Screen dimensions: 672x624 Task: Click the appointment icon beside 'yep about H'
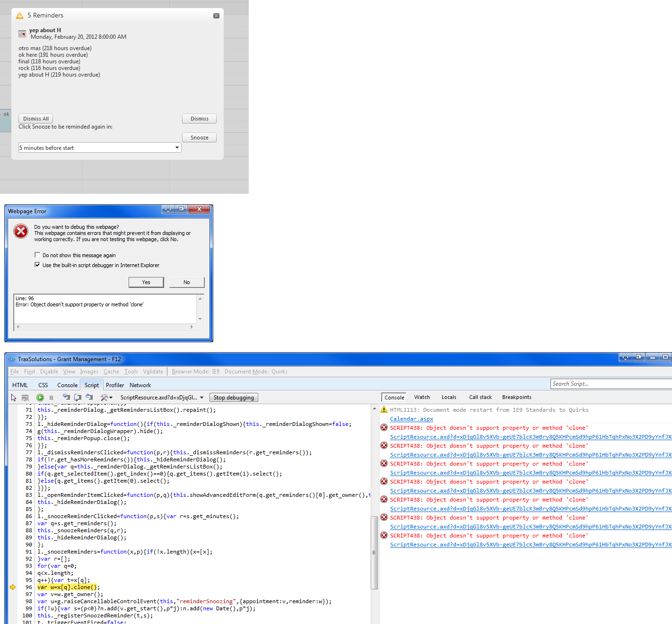pos(22,34)
